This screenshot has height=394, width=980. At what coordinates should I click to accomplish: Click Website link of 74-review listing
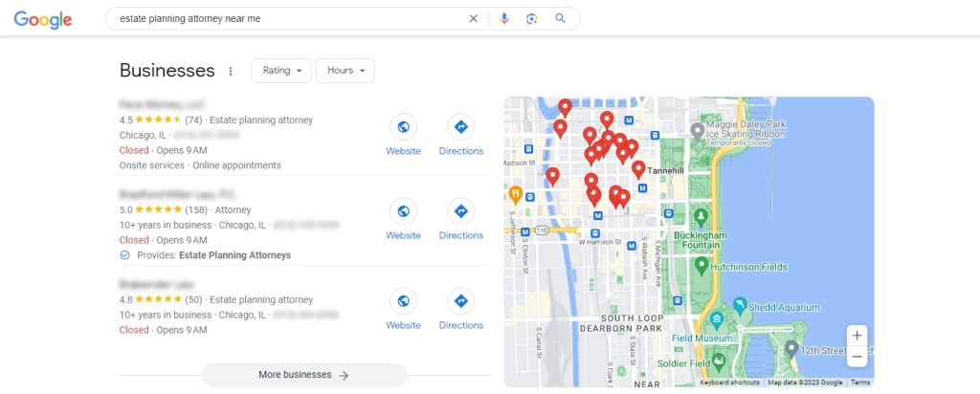[x=403, y=151]
